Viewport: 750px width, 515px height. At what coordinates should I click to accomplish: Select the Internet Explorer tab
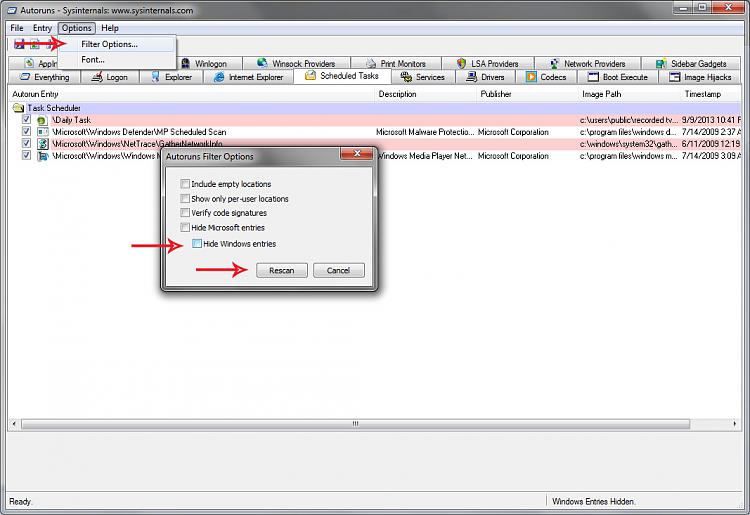tap(248, 77)
